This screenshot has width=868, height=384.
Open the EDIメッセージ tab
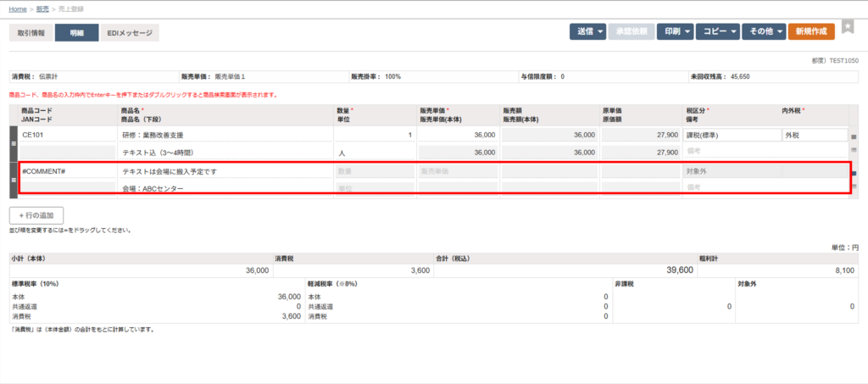(130, 33)
